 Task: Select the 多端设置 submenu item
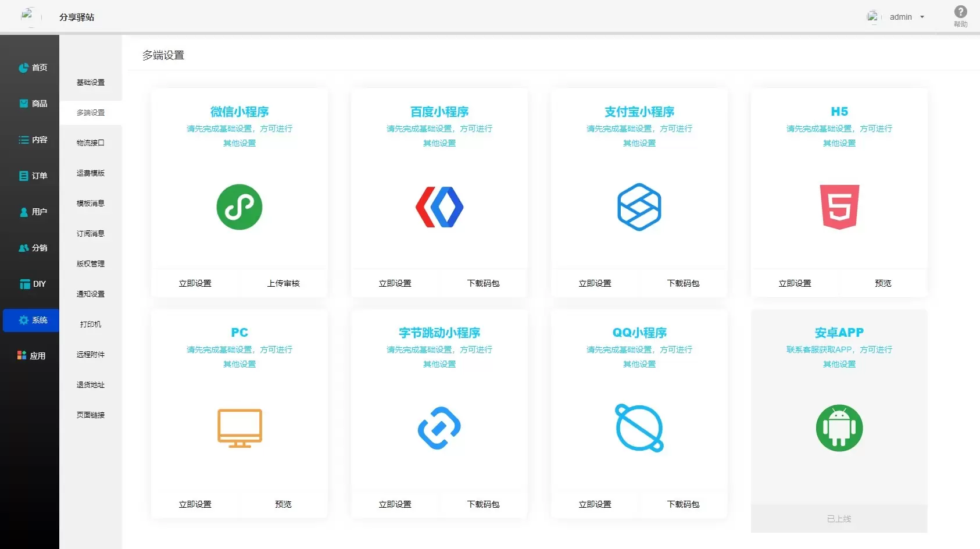coord(91,113)
